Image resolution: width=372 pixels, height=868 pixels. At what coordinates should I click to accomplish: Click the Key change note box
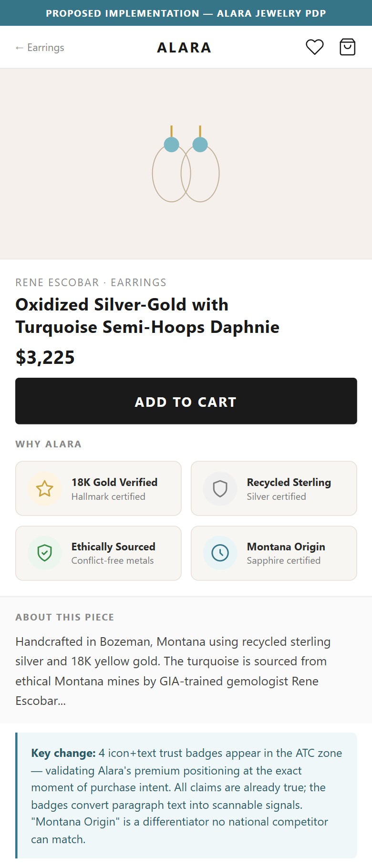click(186, 796)
